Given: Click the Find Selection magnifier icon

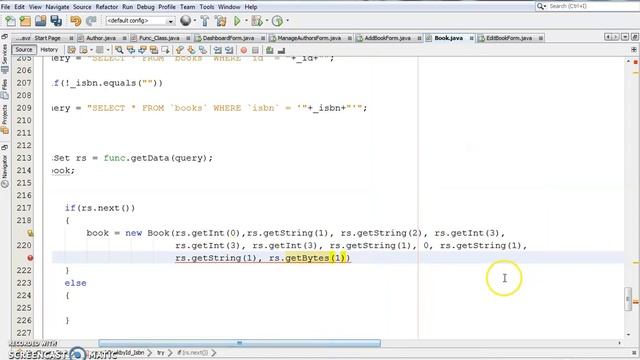Looking at the screenshot, I should coord(119,50).
